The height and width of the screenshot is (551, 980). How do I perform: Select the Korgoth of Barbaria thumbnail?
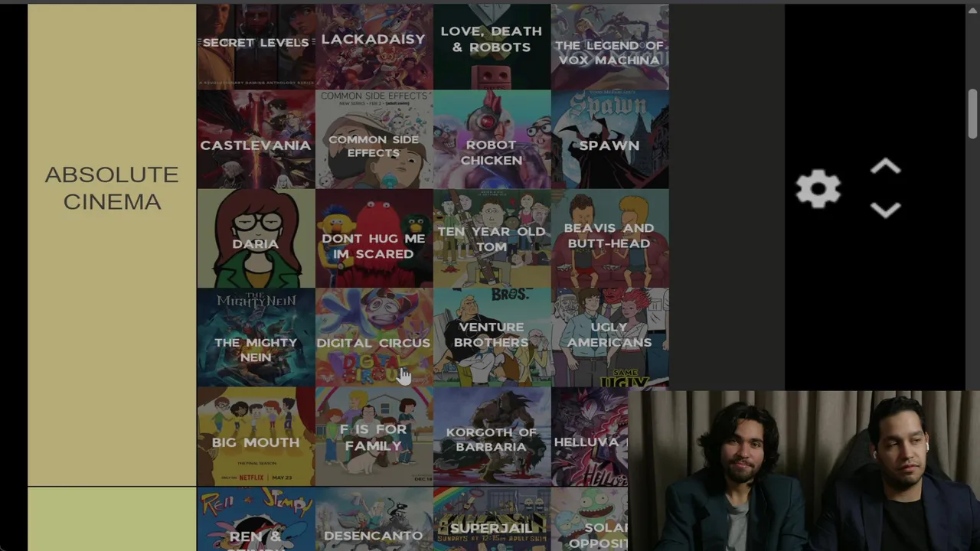(x=492, y=436)
